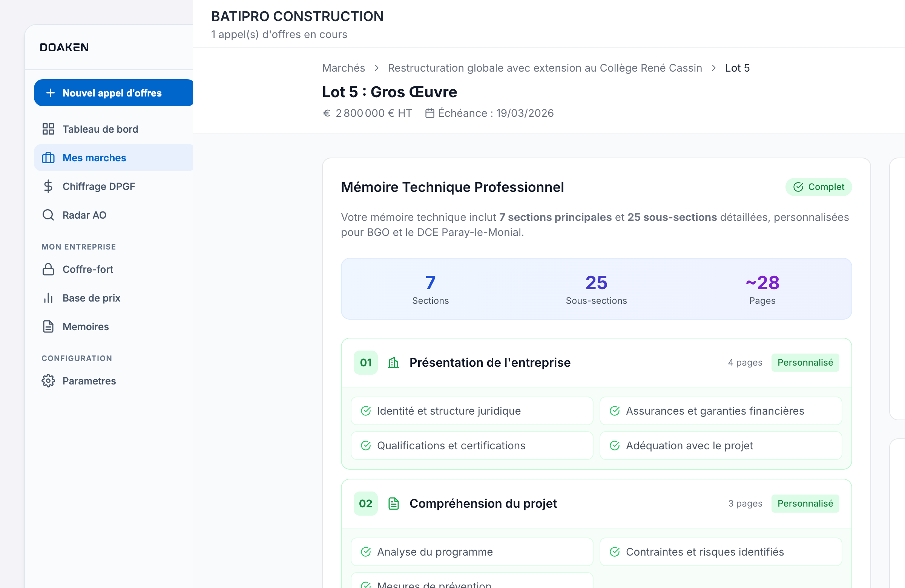This screenshot has height=588, width=905.
Task: Select the Base de prix chart icon
Action: point(48,298)
